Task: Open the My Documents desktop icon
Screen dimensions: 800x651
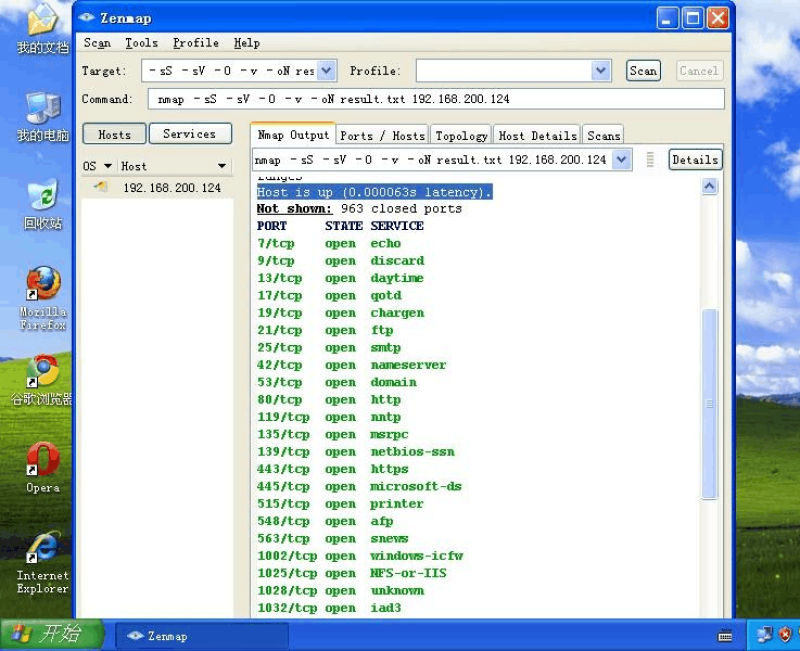Action: [x=42, y=24]
